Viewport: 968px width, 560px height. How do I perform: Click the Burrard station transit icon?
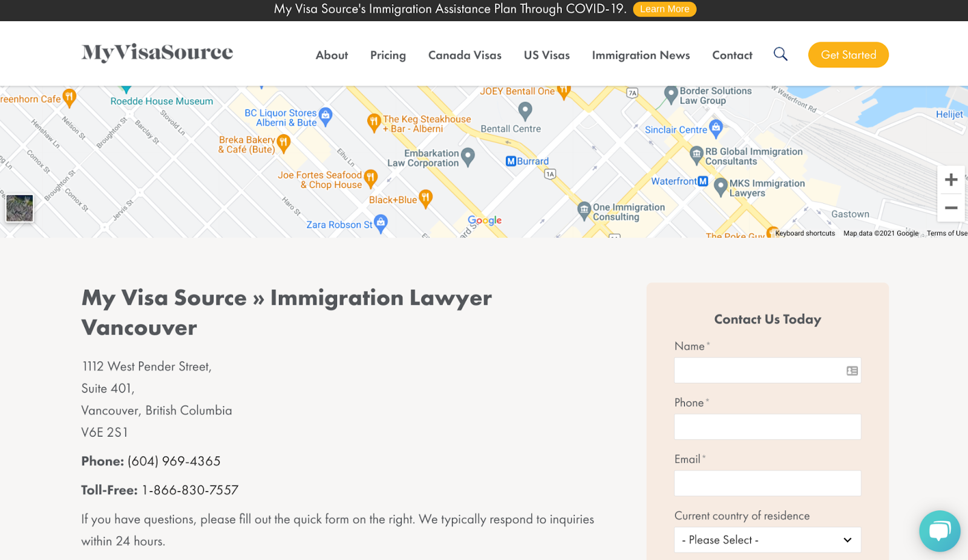[x=511, y=161]
